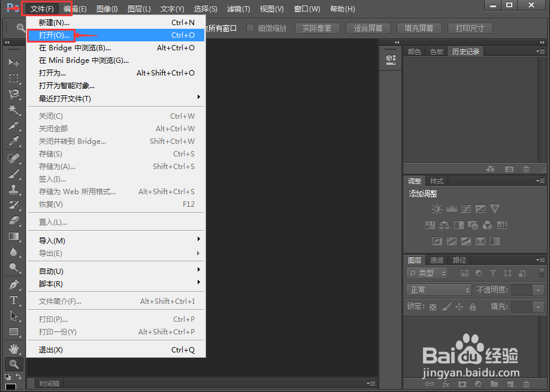Add Levels adjustment
The height and width of the screenshot is (392, 550).
[451, 209]
